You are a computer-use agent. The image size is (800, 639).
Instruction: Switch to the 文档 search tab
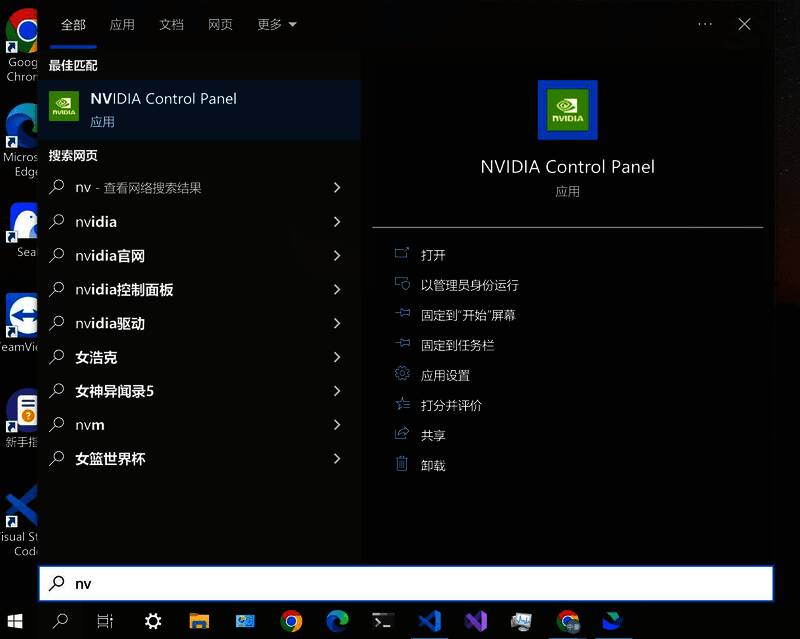[x=171, y=24]
